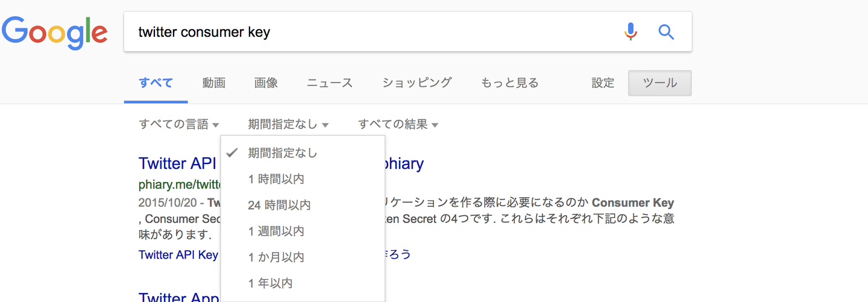The width and height of the screenshot is (868, 302).
Task: Expand the すべての言語 dropdown
Action: pos(179,125)
